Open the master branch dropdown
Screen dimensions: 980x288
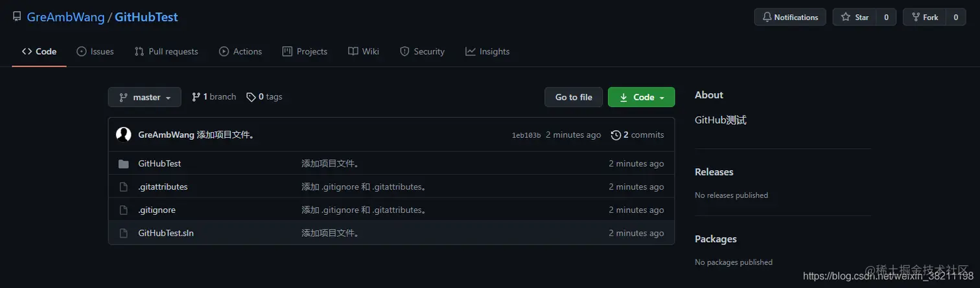pyautogui.click(x=145, y=97)
